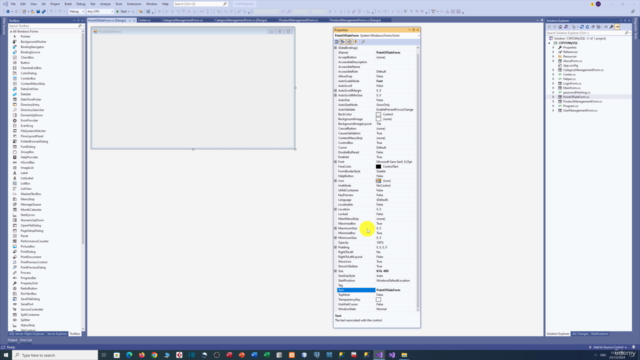Expand the Size property node

[336, 271]
